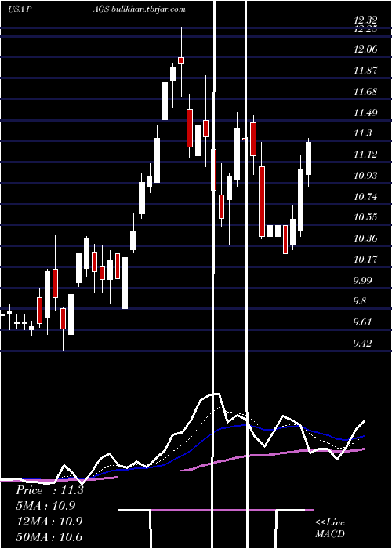Click the 9.99 price axis label
Viewport: 392px width, 549px height.
362,281
